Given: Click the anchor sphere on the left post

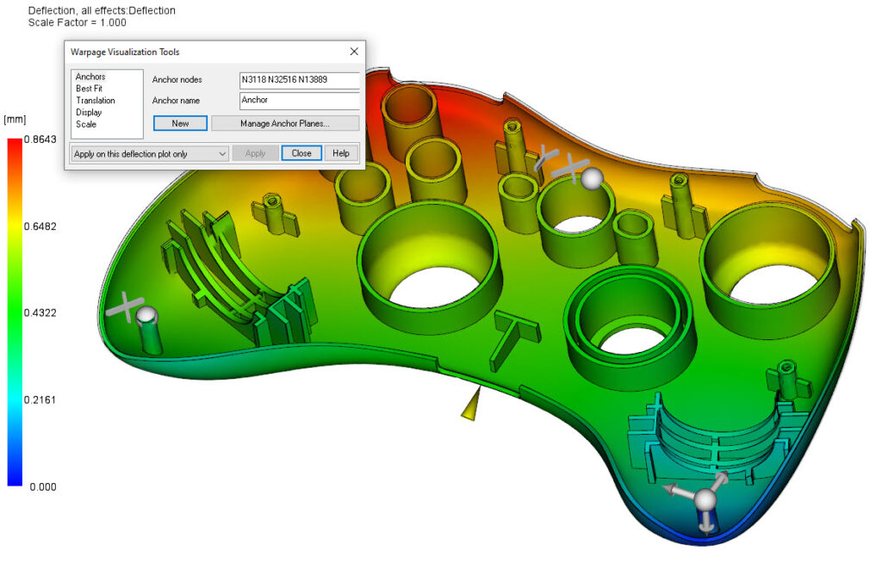Looking at the screenshot, I should (x=146, y=314).
